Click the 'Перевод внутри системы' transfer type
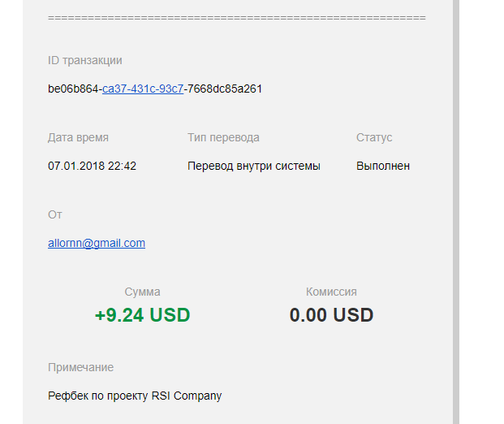Screen dimensions: 504x424 [x=254, y=166]
